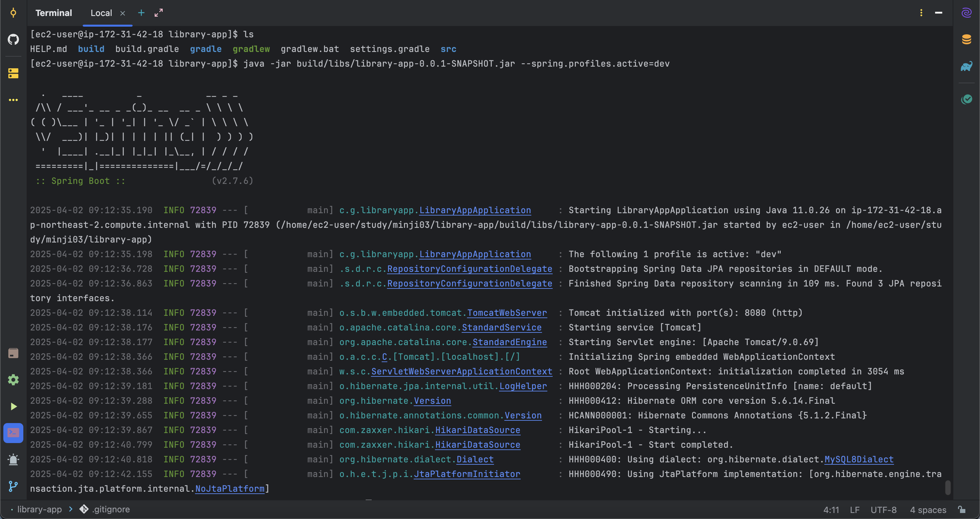Expand the terminal to full view
980x519 pixels.
pos(159,13)
